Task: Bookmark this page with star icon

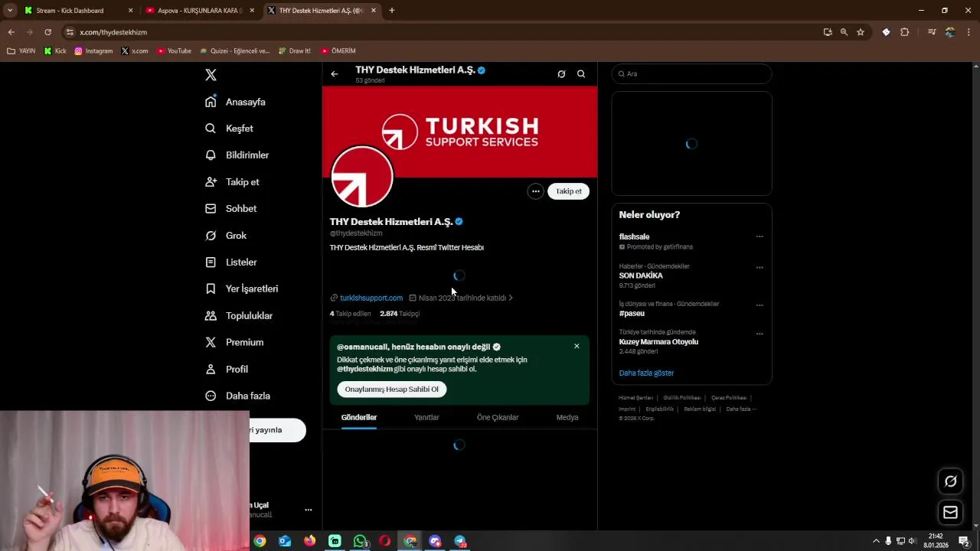Action: click(x=861, y=32)
